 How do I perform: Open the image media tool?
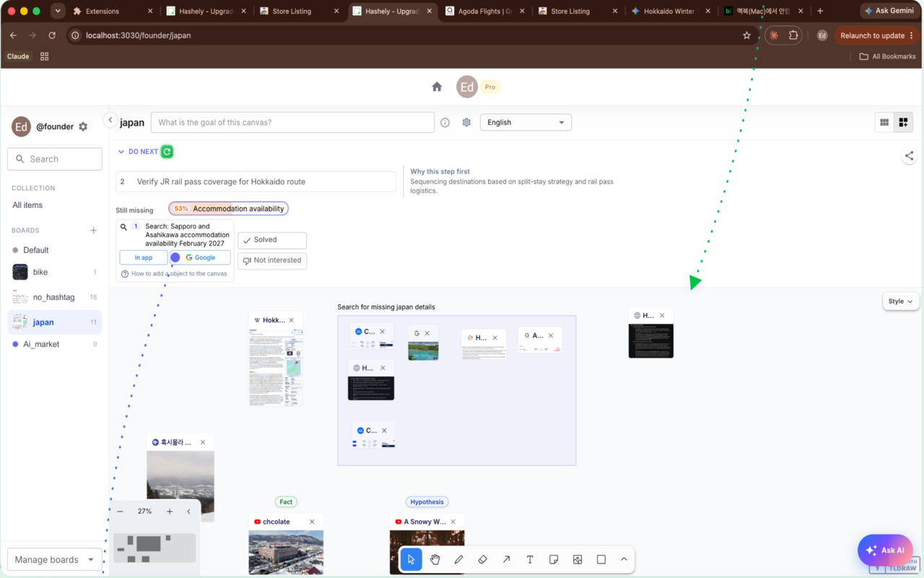click(577, 559)
